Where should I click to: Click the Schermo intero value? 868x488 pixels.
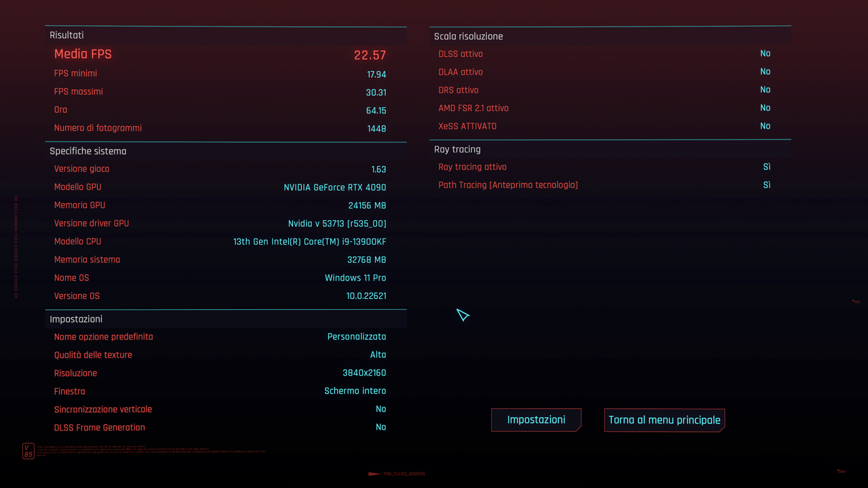[x=355, y=391]
